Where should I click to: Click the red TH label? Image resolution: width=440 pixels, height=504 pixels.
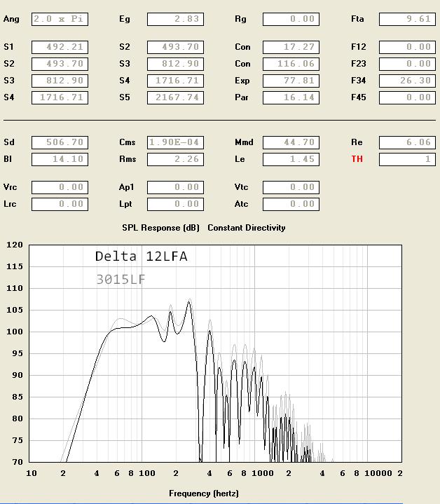(357, 159)
